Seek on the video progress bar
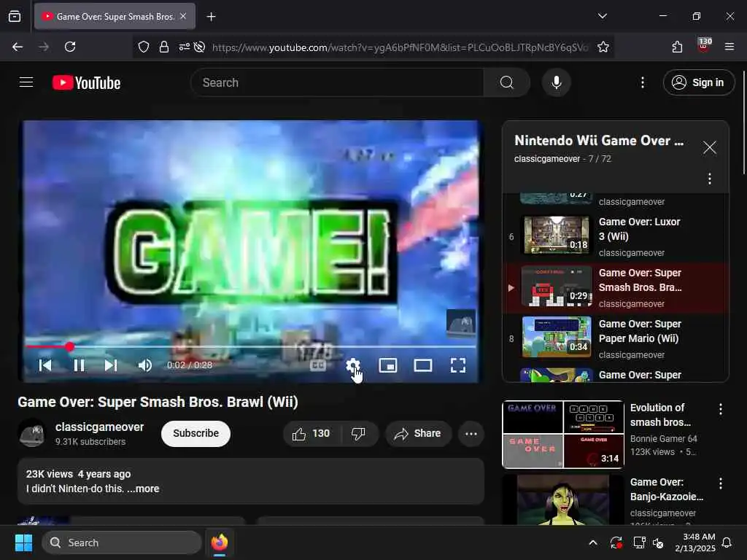The height and width of the screenshot is (560, 747). click(251, 346)
